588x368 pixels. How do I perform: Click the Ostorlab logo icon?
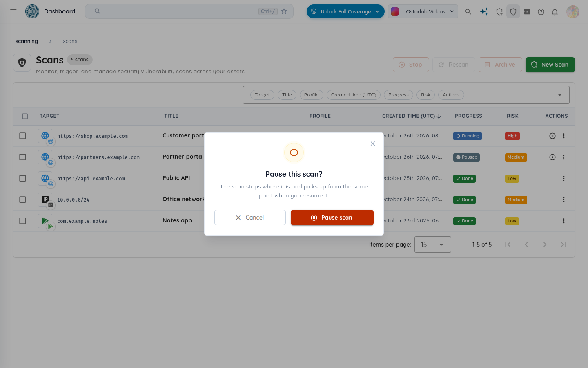(x=32, y=11)
